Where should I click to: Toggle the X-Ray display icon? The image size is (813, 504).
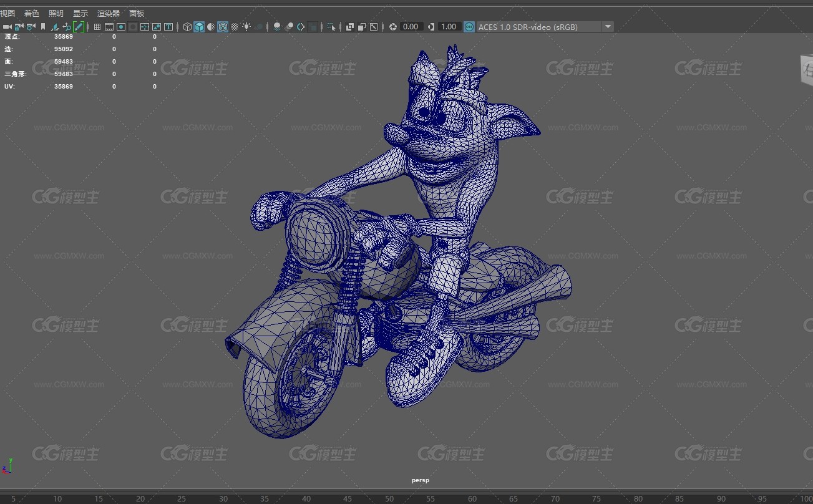[349, 27]
